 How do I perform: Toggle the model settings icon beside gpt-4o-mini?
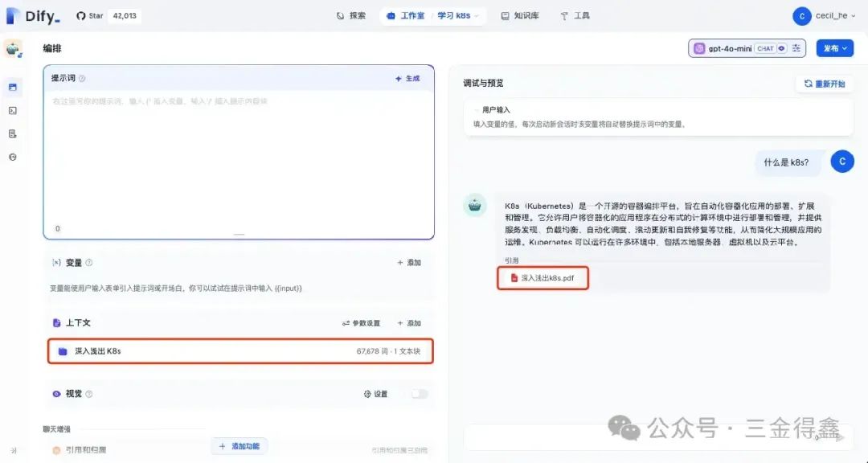pos(795,48)
